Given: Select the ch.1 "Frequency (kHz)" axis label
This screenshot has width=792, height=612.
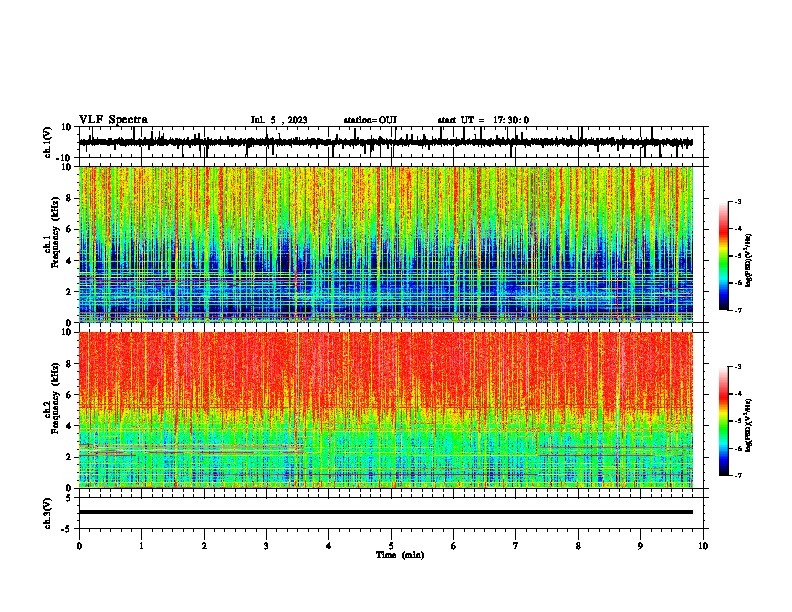Looking at the screenshot, I should click(55, 232).
